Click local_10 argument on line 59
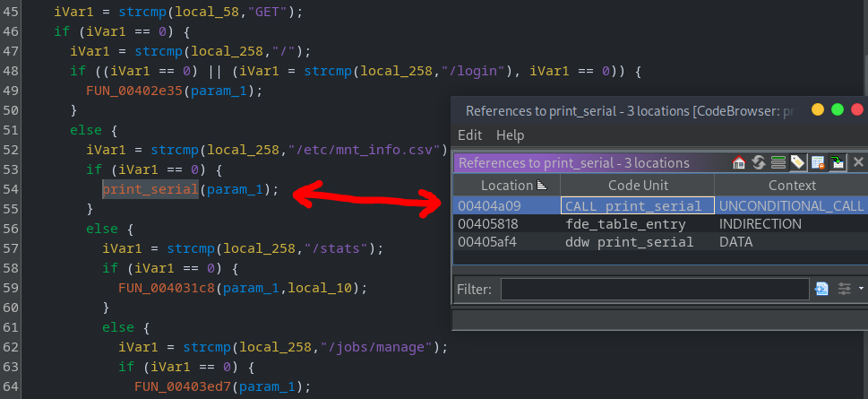Viewport: 868px width, 399px height. coord(320,288)
